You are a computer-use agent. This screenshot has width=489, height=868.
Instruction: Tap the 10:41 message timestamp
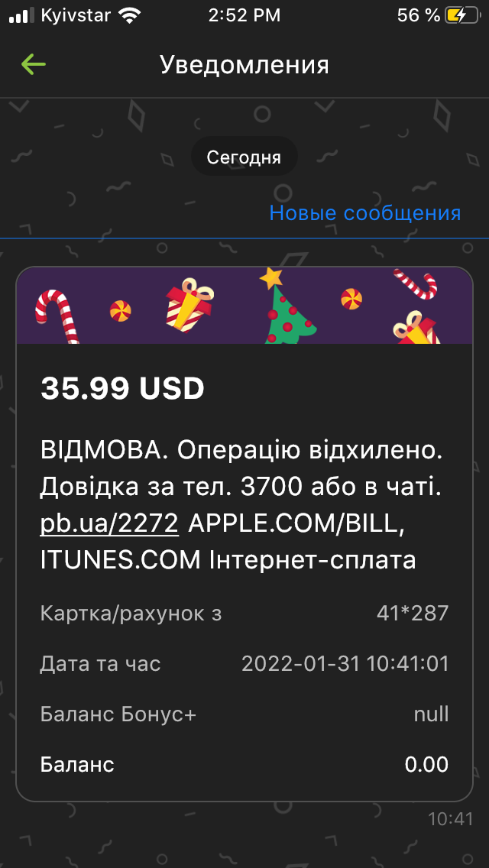451,819
